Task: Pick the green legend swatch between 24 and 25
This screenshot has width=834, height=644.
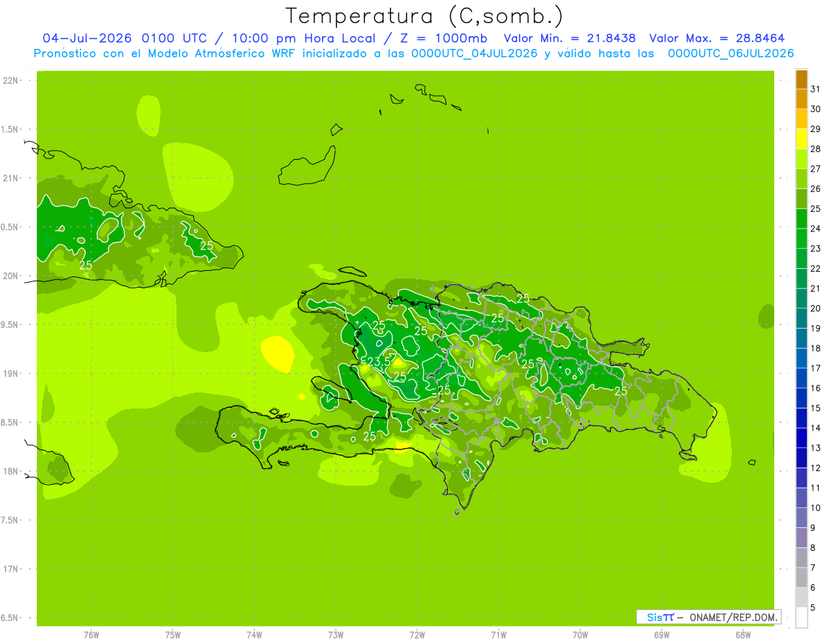Action: pyautogui.click(x=801, y=218)
